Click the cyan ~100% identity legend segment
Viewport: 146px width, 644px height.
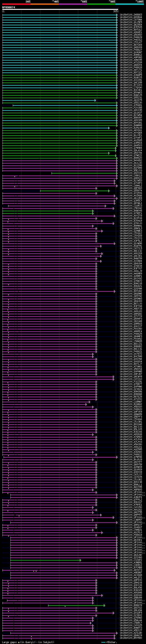[x=130, y=4]
